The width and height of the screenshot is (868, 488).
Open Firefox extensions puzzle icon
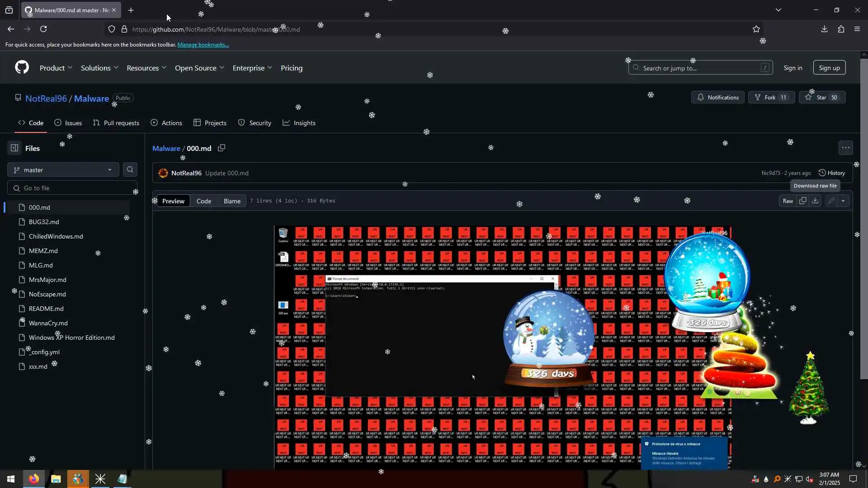click(x=841, y=29)
